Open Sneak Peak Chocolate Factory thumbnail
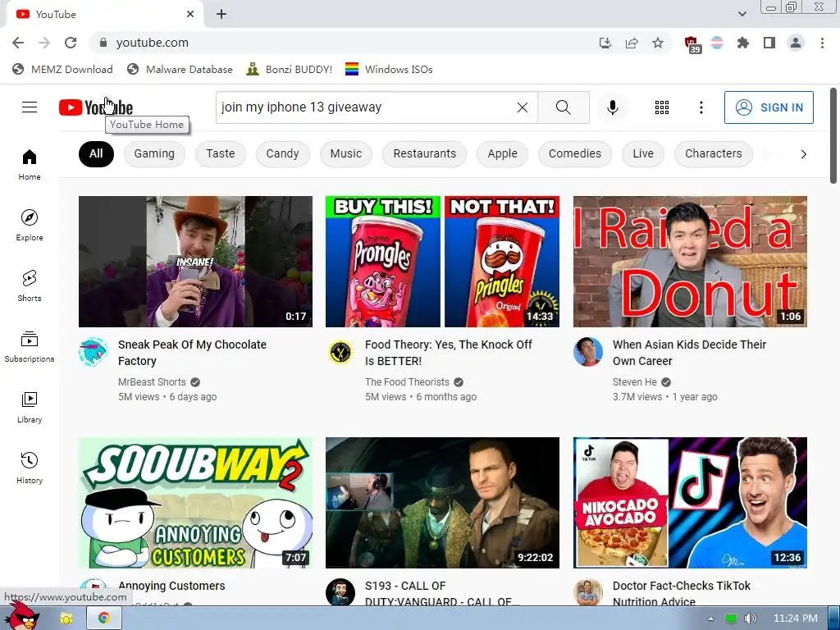The height and width of the screenshot is (630, 840). click(x=195, y=262)
